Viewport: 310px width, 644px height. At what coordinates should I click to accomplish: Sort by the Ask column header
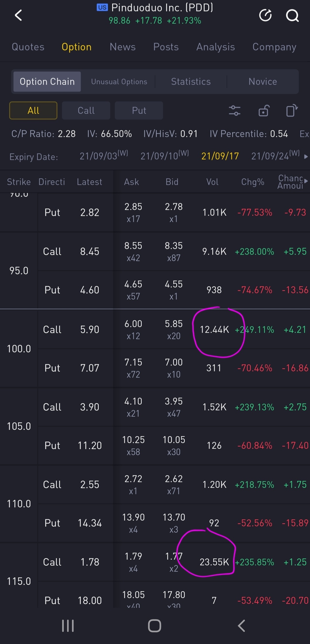(131, 182)
